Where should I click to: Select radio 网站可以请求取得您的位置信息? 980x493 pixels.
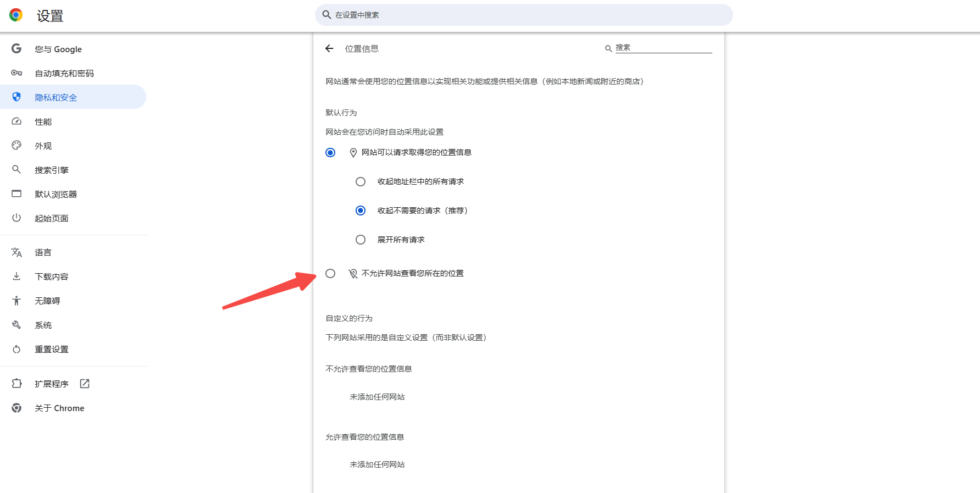(x=330, y=152)
